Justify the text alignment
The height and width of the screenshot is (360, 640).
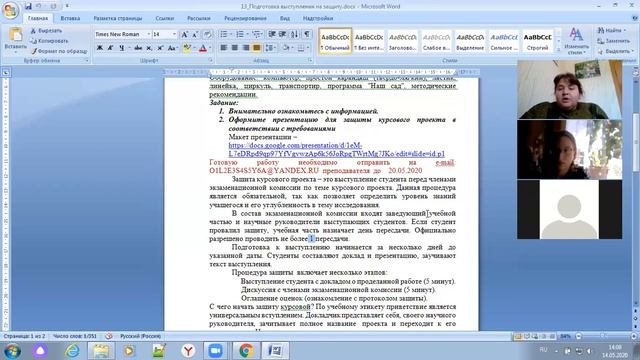(x=257, y=48)
